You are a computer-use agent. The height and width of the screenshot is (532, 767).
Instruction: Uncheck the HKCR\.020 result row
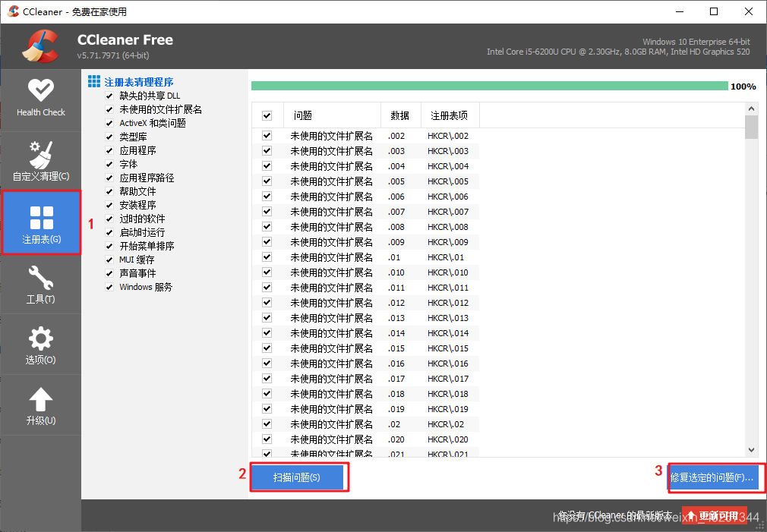[267, 439]
